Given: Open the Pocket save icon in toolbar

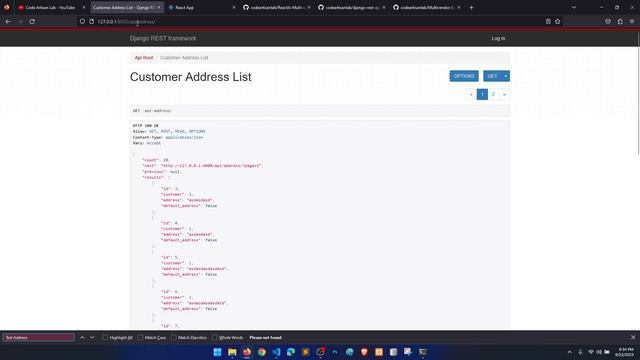Looking at the screenshot, I should coord(608,22).
